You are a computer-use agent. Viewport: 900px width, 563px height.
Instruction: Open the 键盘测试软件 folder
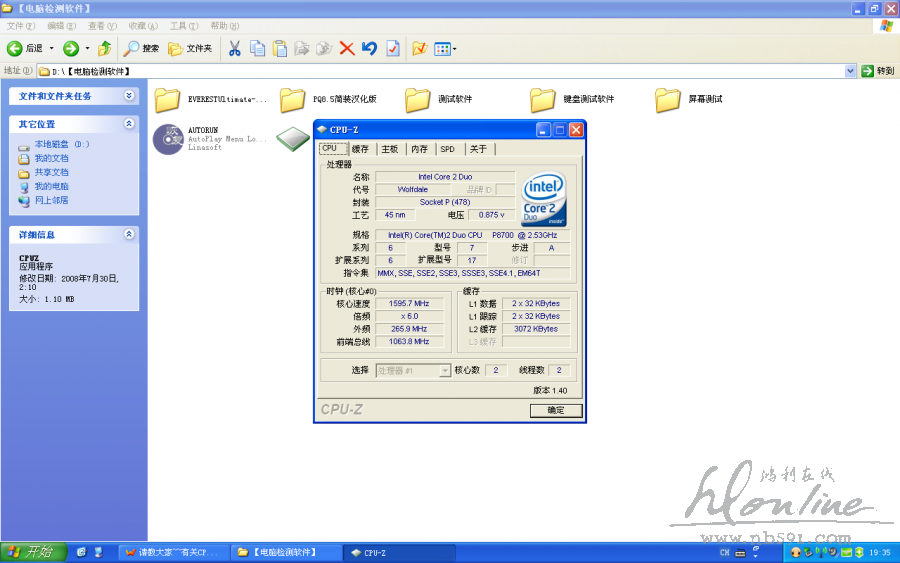(543, 100)
